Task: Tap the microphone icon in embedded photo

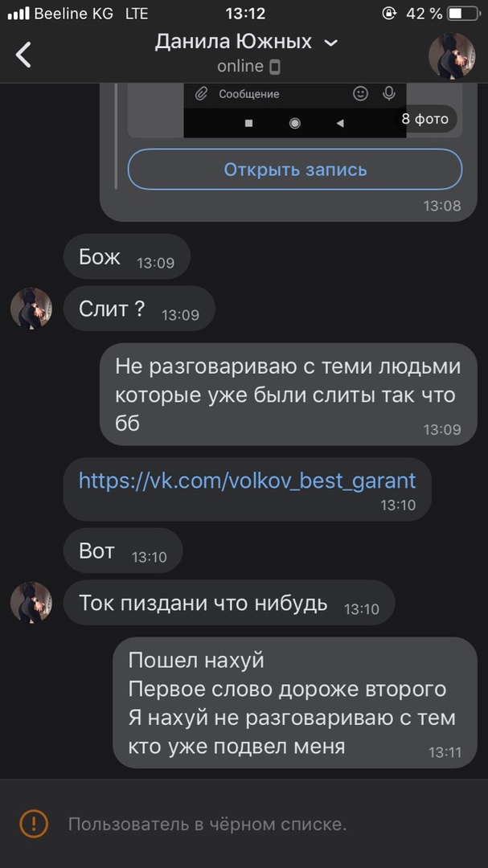Action: [389, 94]
